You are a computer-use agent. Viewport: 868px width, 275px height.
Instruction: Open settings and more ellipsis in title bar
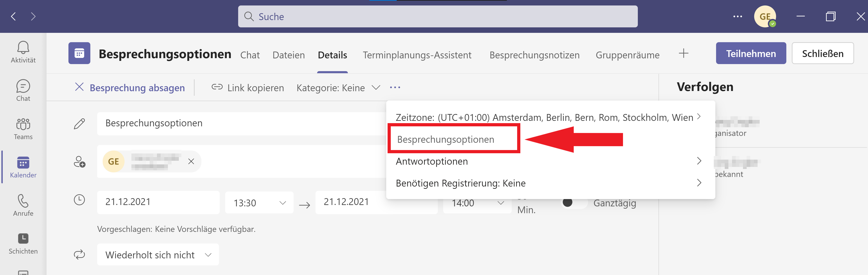tap(737, 16)
